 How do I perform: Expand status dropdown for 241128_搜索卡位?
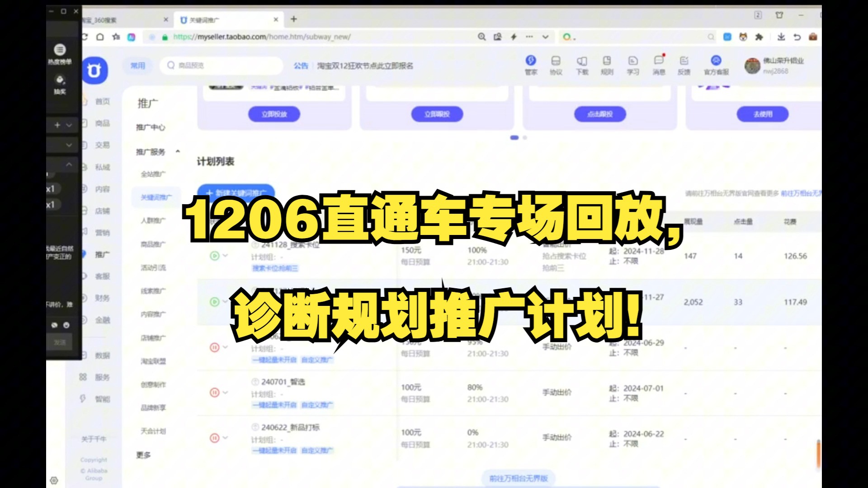pos(225,256)
